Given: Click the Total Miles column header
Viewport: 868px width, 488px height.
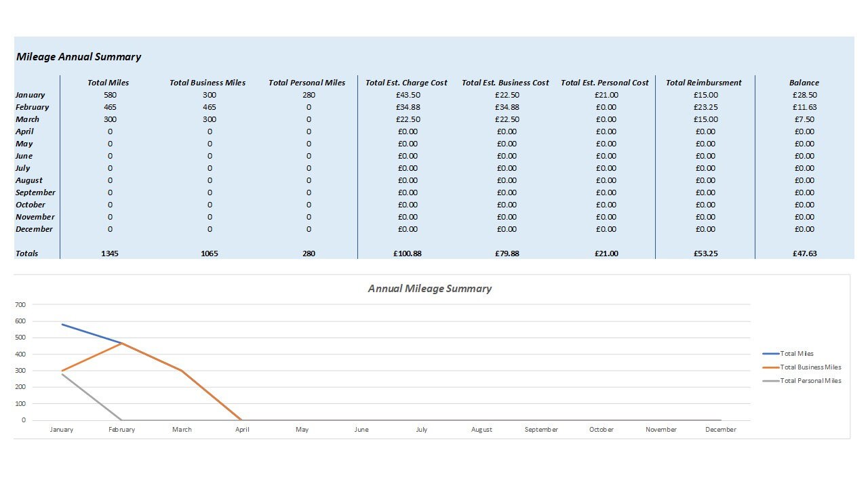Looking at the screenshot, I should pyautogui.click(x=109, y=82).
